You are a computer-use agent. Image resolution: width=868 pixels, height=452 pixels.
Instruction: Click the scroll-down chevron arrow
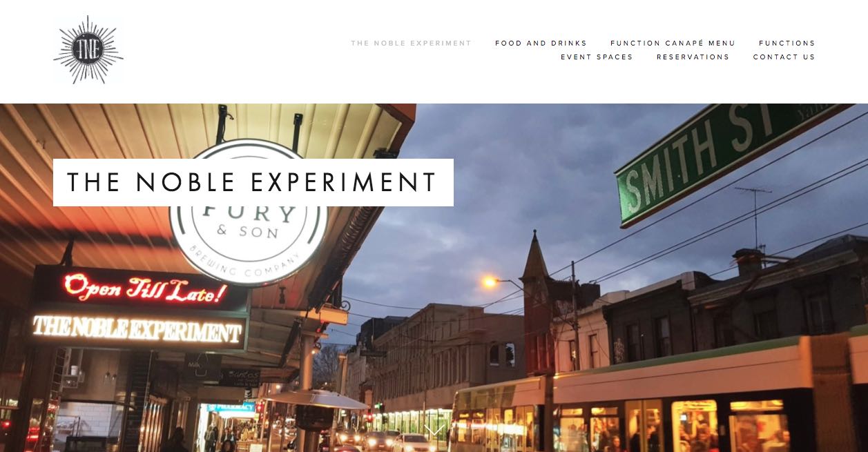(434, 431)
